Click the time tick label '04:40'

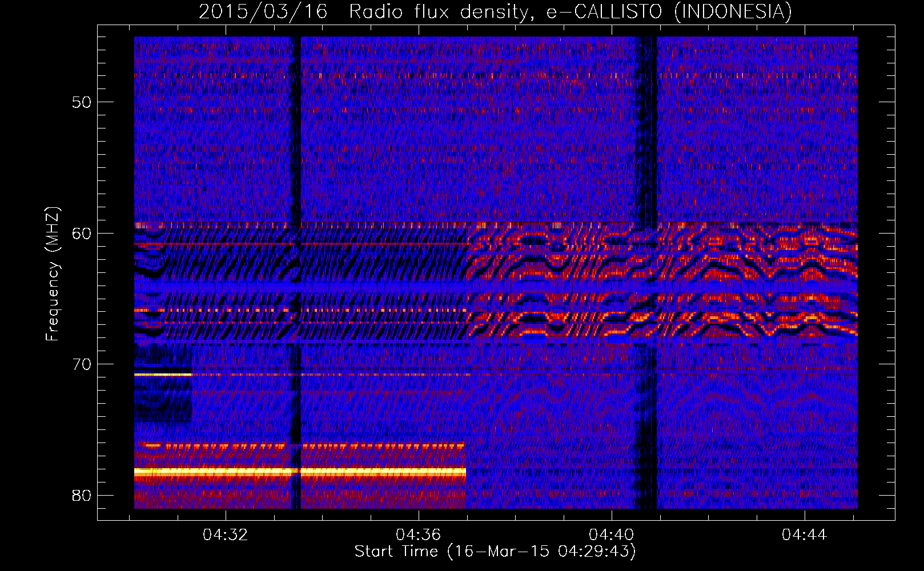pos(611,535)
